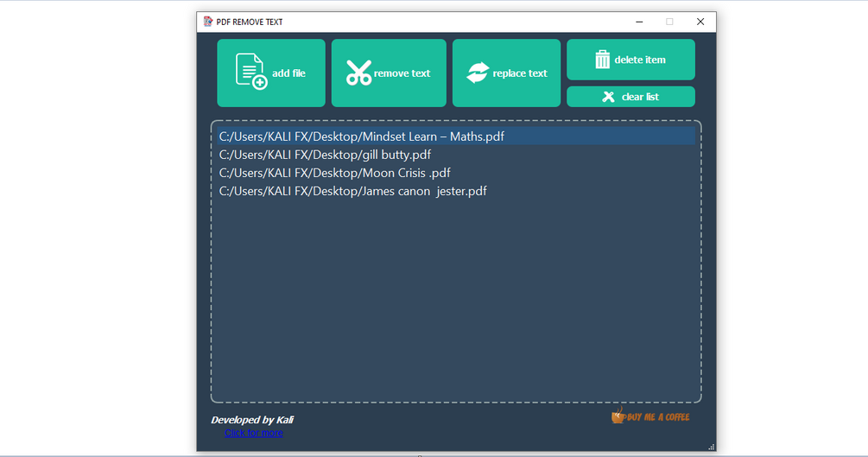Select the Moon Crisis .pdf entry
Image resolution: width=868 pixels, height=457 pixels.
point(456,173)
